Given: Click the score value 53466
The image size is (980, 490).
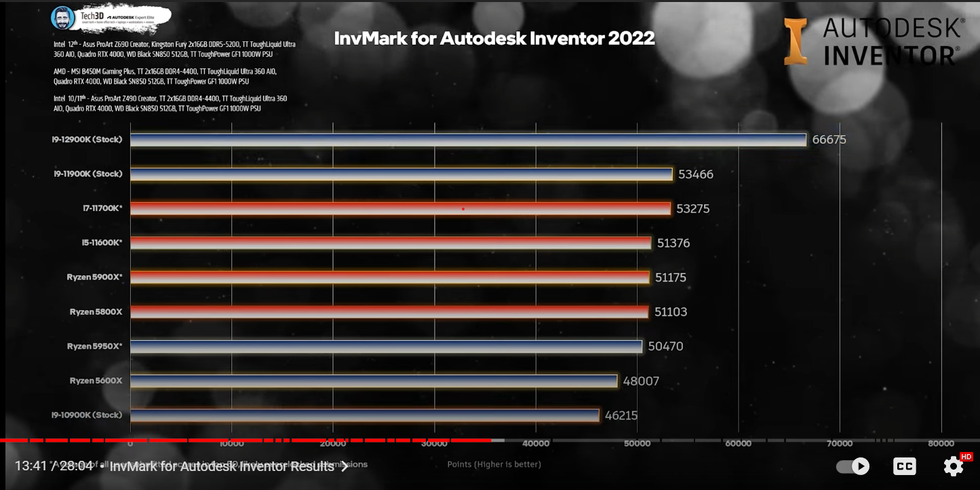Looking at the screenshot, I should 696,174.
